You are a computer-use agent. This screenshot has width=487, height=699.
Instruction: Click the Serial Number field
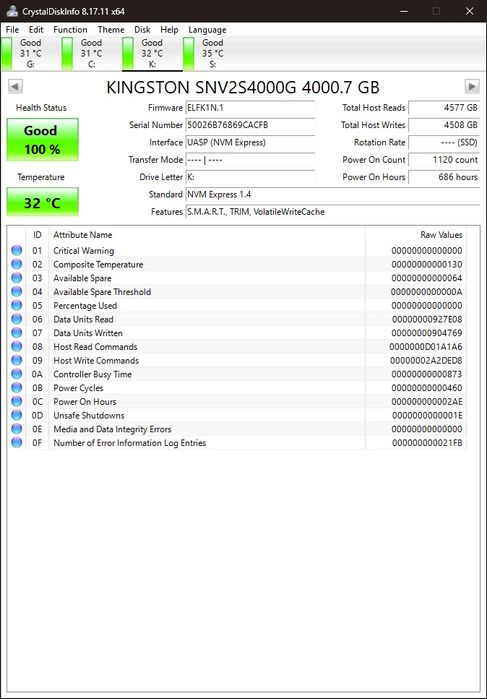coord(250,125)
